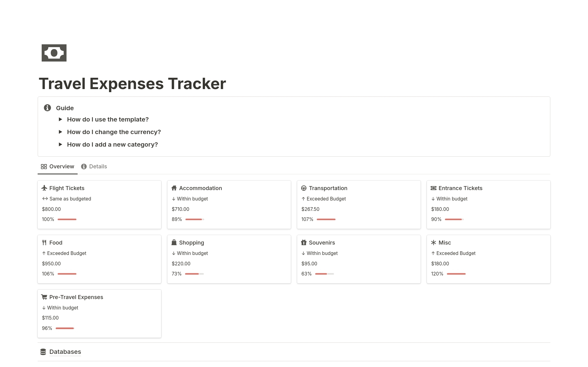Click the Pre-Travel Expenses cart icon

tap(44, 297)
